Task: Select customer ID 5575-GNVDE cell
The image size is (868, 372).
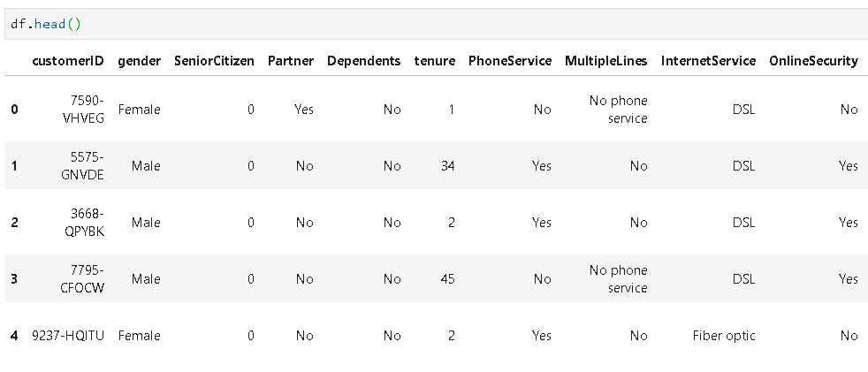Action: click(87, 166)
